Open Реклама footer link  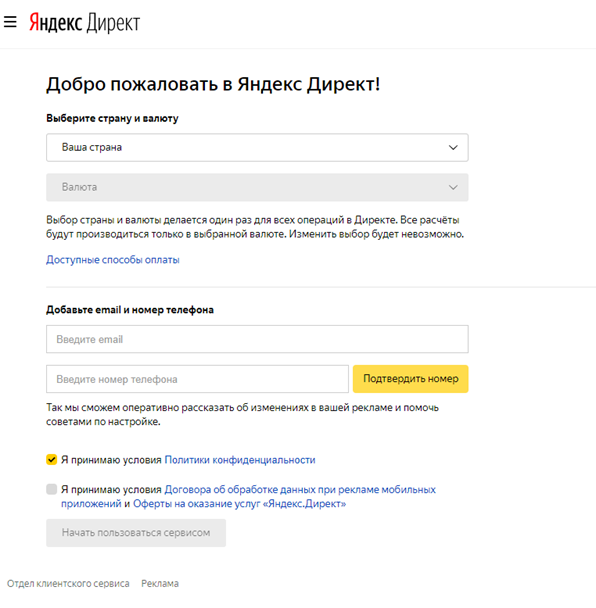160,584
